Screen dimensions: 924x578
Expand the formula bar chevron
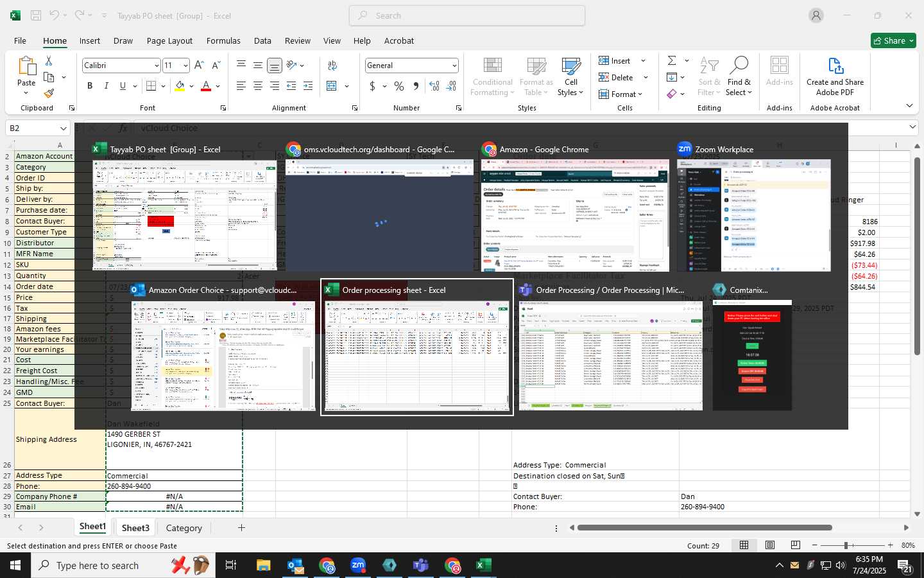coord(913,128)
